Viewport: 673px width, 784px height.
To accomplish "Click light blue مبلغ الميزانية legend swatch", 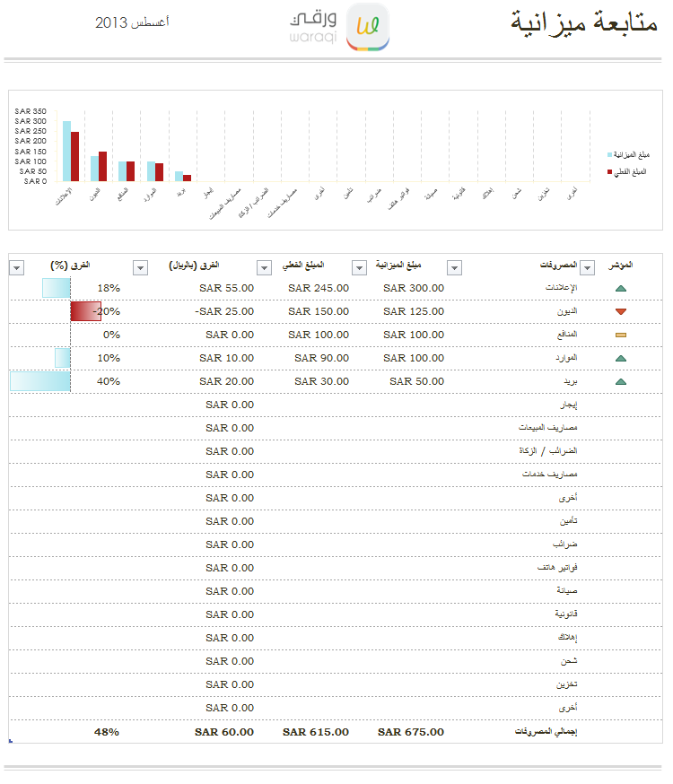I will point(610,154).
